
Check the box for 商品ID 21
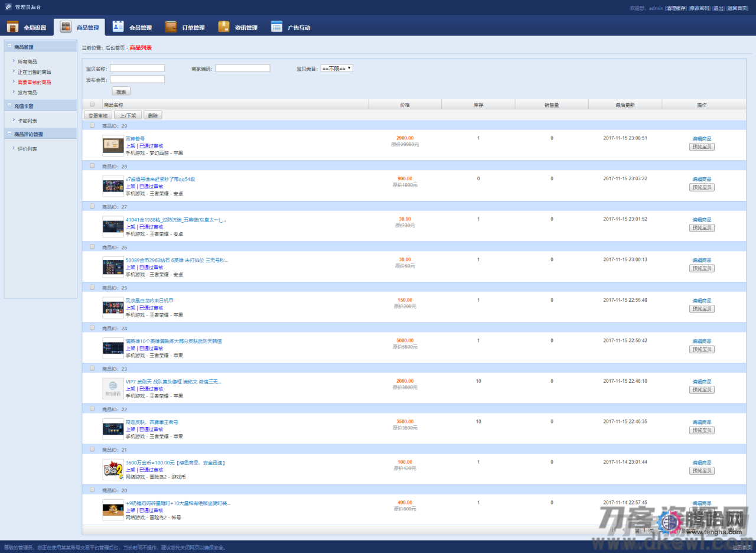pyautogui.click(x=92, y=449)
